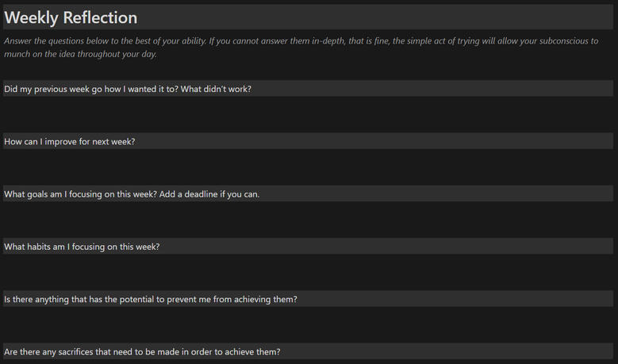618x364 pixels.
Task: Select the "What habits am I focusing on" heading
Action: pyautogui.click(x=82, y=247)
